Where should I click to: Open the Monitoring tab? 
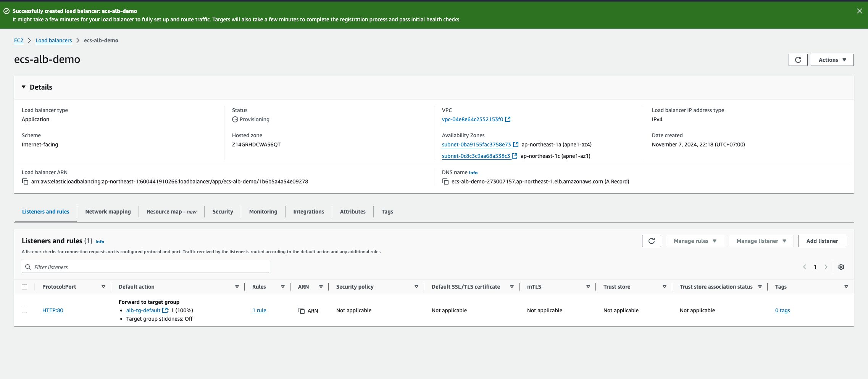click(x=263, y=212)
